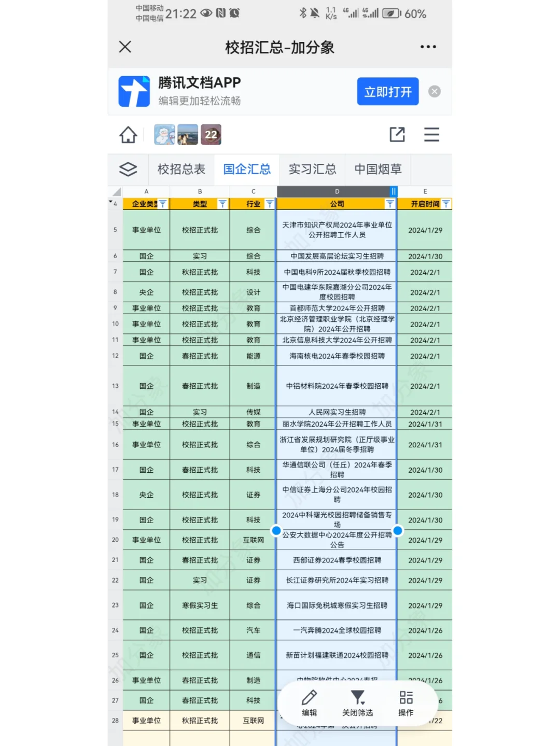Tap the 立即打开 button
Image resolution: width=560 pixels, height=746 pixels.
click(387, 92)
